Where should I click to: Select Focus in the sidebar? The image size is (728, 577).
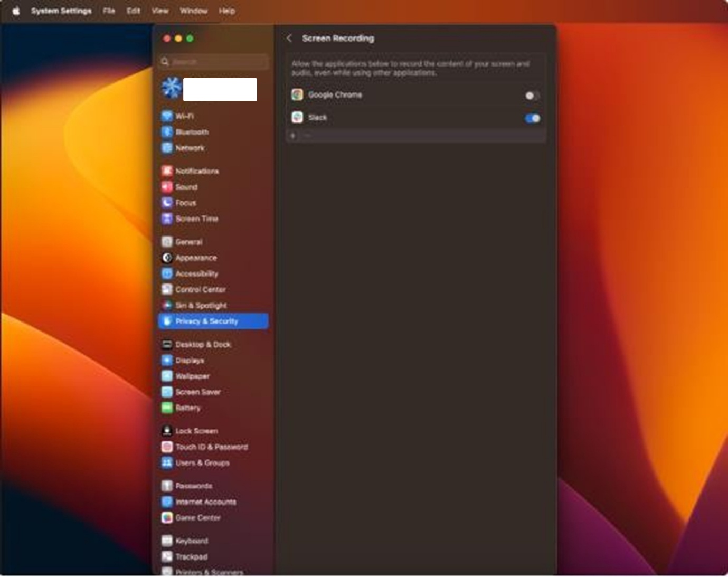[185, 203]
